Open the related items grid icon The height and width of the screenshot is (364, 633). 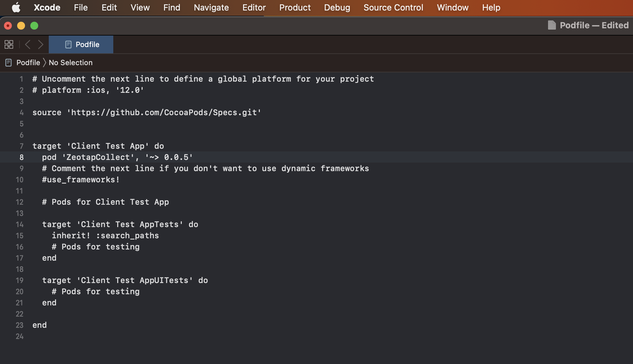coord(9,44)
